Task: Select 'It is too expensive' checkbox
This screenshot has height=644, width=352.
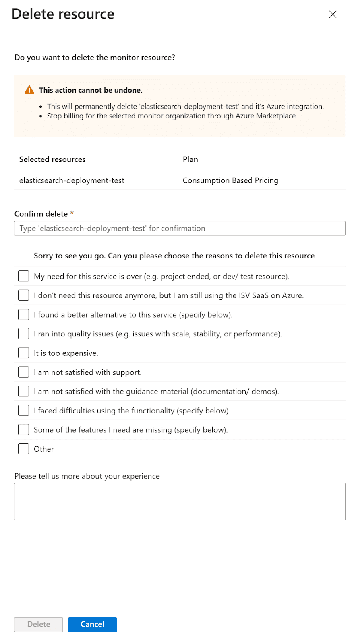Action: [x=23, y=352]
